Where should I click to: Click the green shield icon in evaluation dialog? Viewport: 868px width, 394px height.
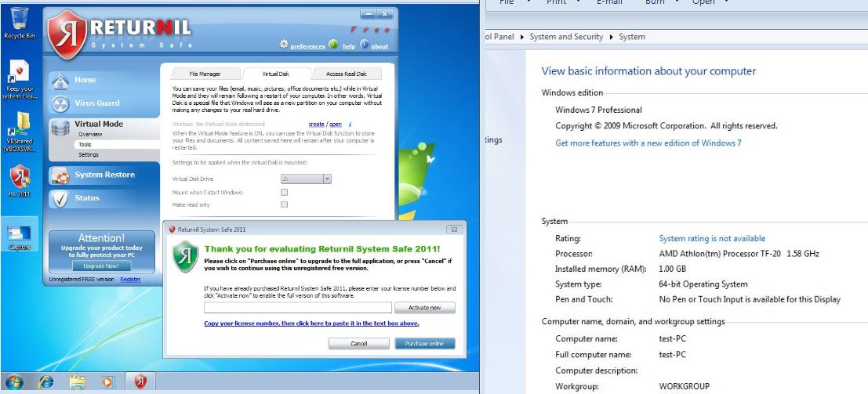[186, 256]
